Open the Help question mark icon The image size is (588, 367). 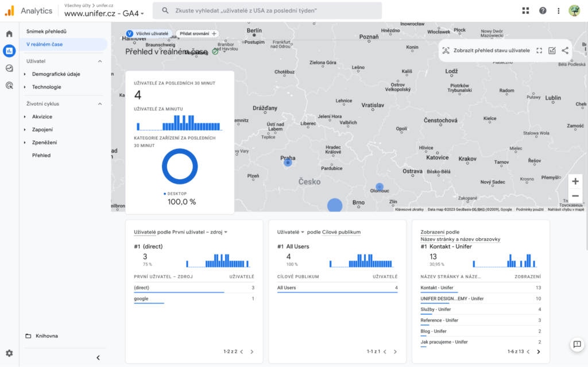coord(543,10)
